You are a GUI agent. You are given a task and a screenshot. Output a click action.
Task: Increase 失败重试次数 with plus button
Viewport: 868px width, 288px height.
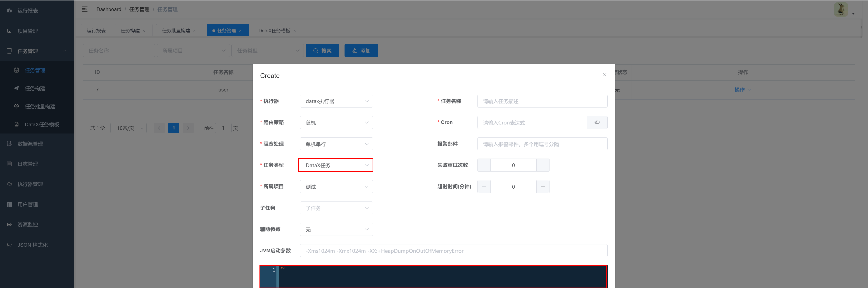coord(542,165)
